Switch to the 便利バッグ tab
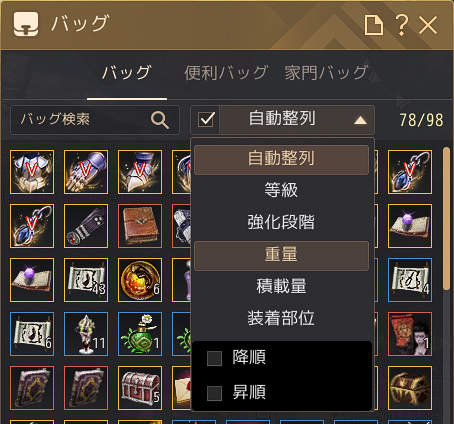The image size is (454, 424). pos(226,73)
